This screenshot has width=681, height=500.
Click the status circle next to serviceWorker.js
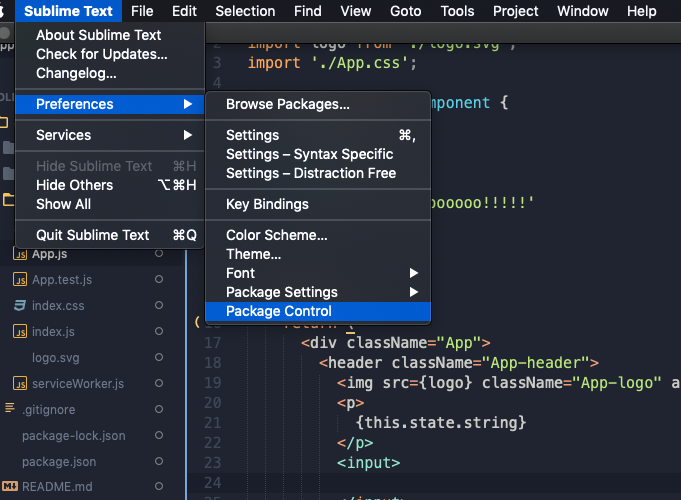pyautogui.click(x=159, y=383)
